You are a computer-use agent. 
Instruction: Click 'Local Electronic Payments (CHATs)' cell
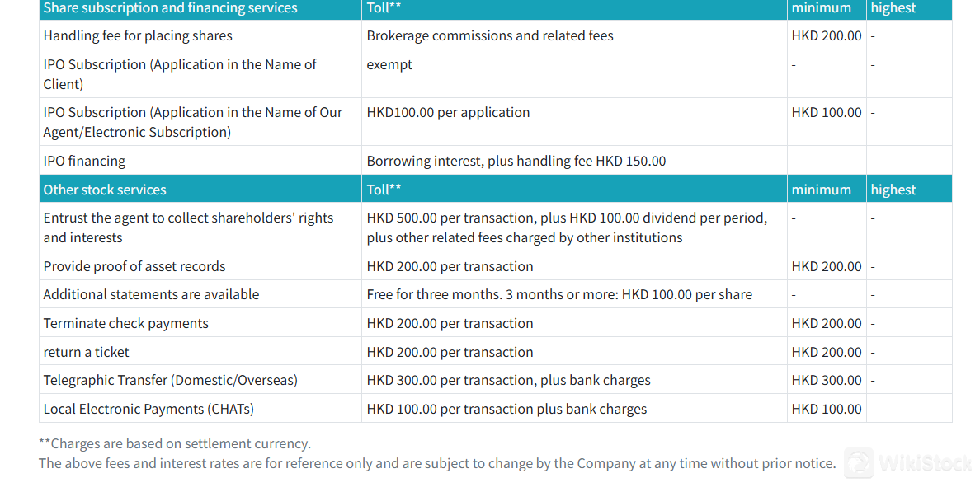[200, 409]
